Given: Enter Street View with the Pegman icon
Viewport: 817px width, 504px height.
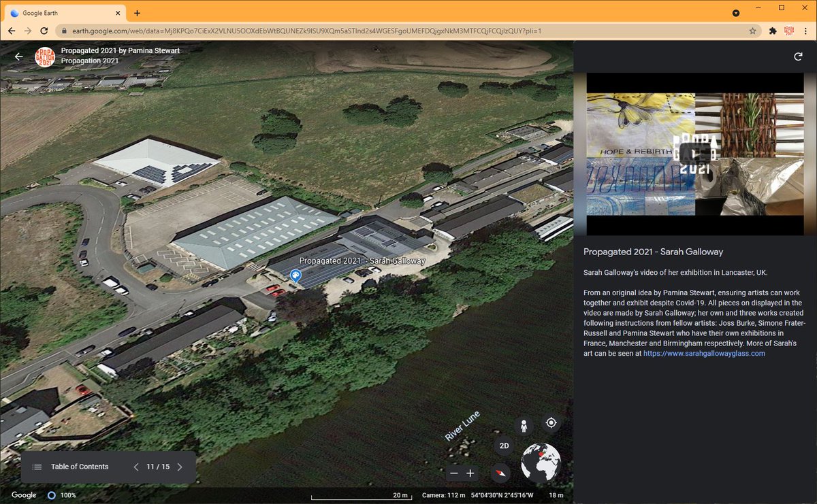Looking at the screenshot, I should pyautogui.click(x=523, y=426).
